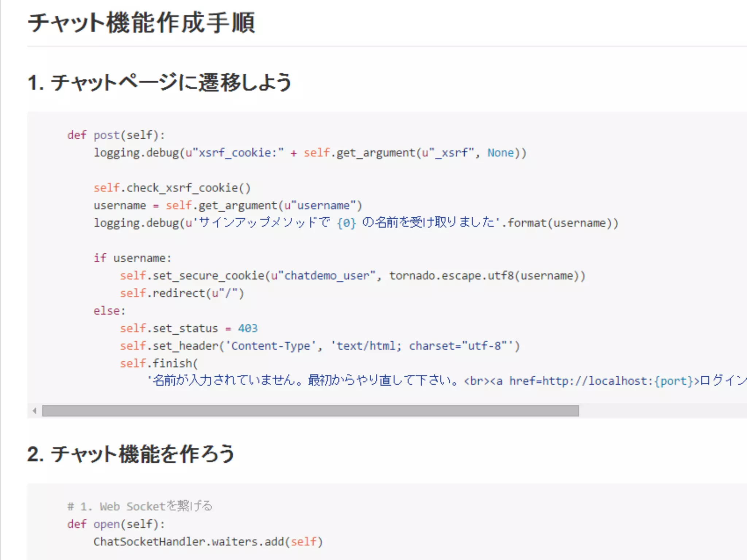Click the 'username = self.get_argument' line
The height and width of the screenshot is (560, 747).
[228, 205]
